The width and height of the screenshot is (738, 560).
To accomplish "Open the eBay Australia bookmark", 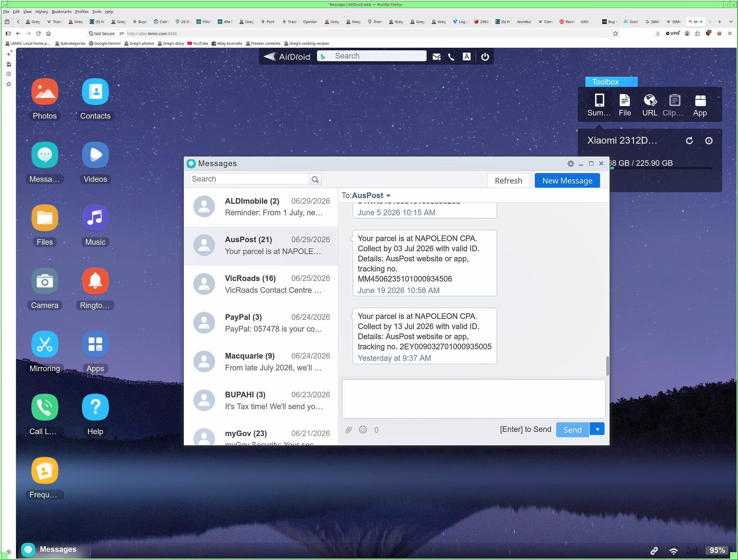I will 227,43.
